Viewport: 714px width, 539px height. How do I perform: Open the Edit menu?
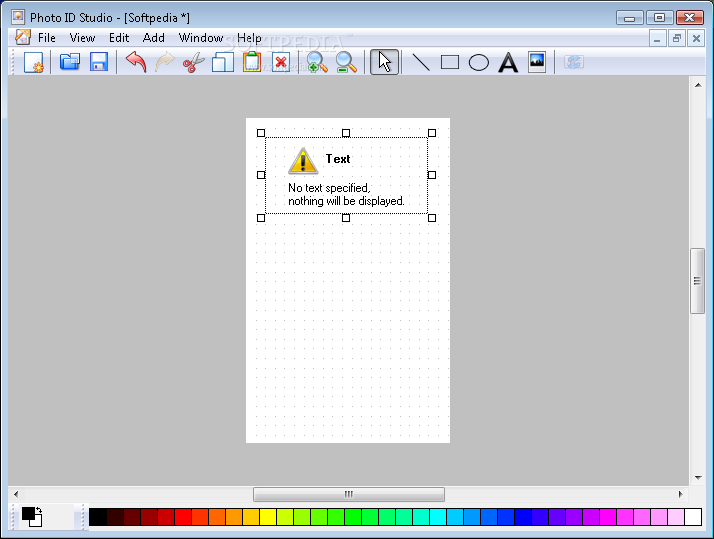point(119,38)
